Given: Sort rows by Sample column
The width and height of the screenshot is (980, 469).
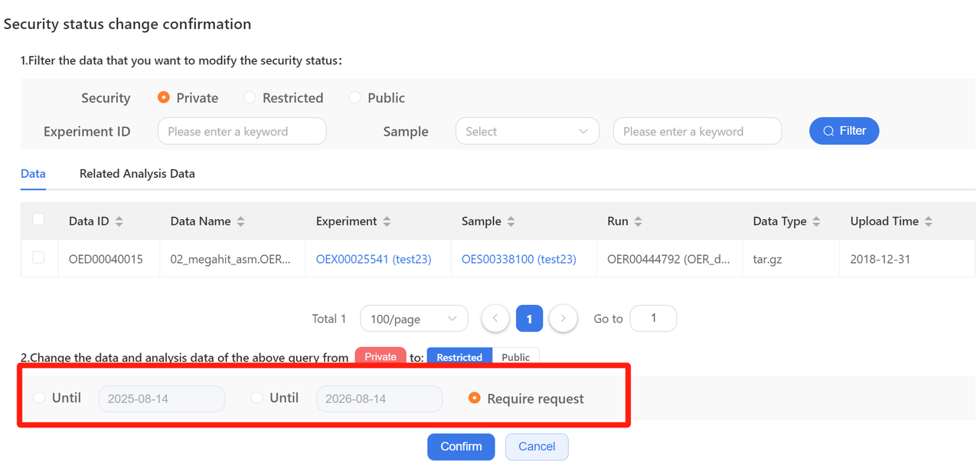Looking at the screenshot, I should 511,221.
